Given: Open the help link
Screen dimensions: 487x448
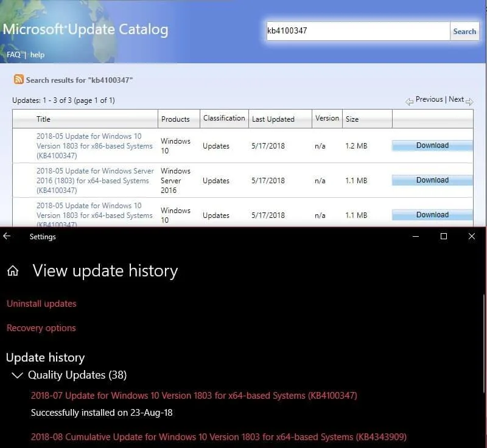Looking at the screenshot, I should [37, 55].
